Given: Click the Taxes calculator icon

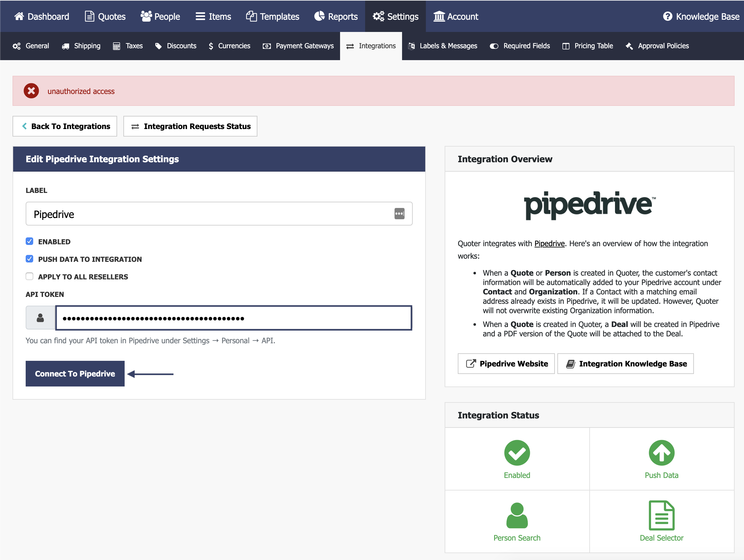Looking at the screenshot, I should 116,46.
